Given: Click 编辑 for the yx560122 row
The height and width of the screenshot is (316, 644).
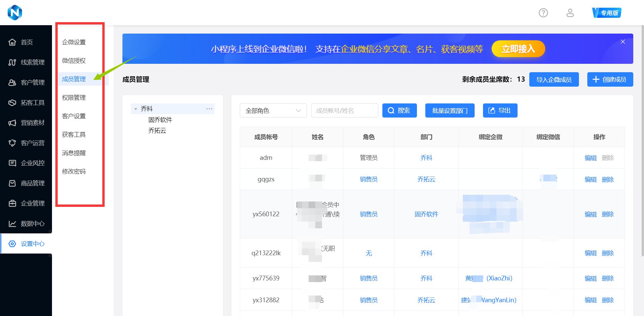Looking at the screenshot, I should [x=590, y=214].
